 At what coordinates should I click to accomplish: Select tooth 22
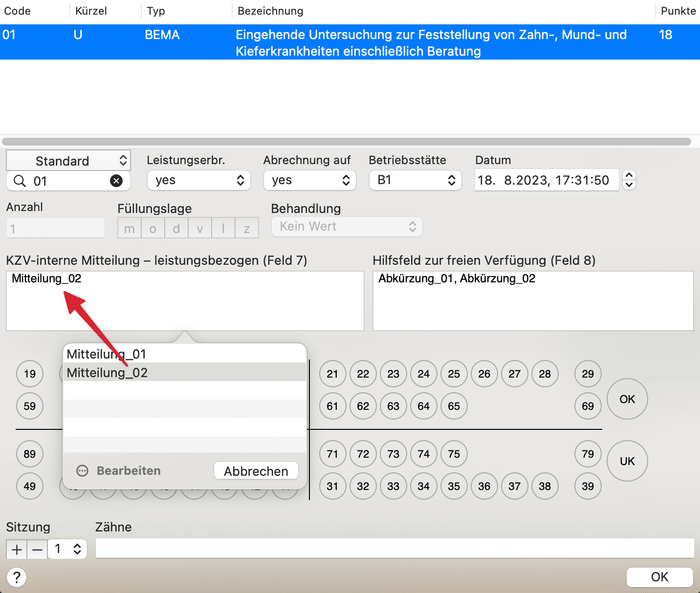tap(363, 374)
